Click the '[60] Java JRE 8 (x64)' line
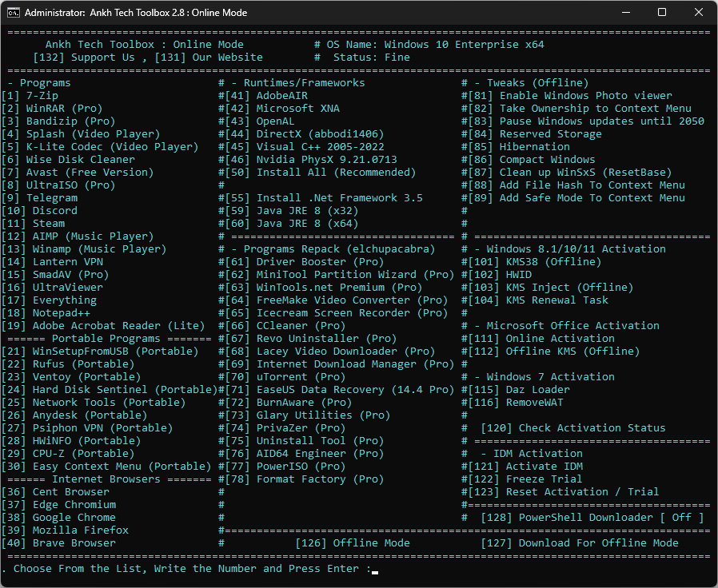Image resolution: width=718 pixels, height=588 pixels. point(292,224)
